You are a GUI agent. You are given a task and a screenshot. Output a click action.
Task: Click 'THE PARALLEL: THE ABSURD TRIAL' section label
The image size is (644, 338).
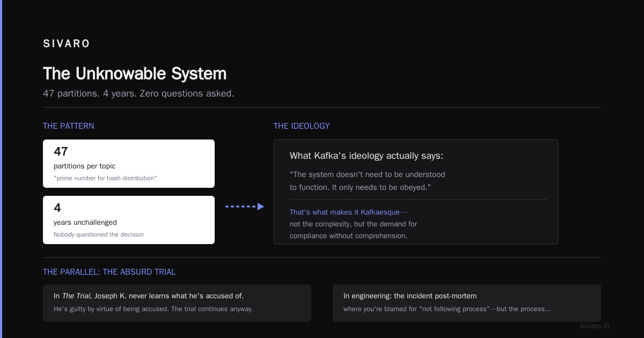pyautogui.click(x=109, y=272)
